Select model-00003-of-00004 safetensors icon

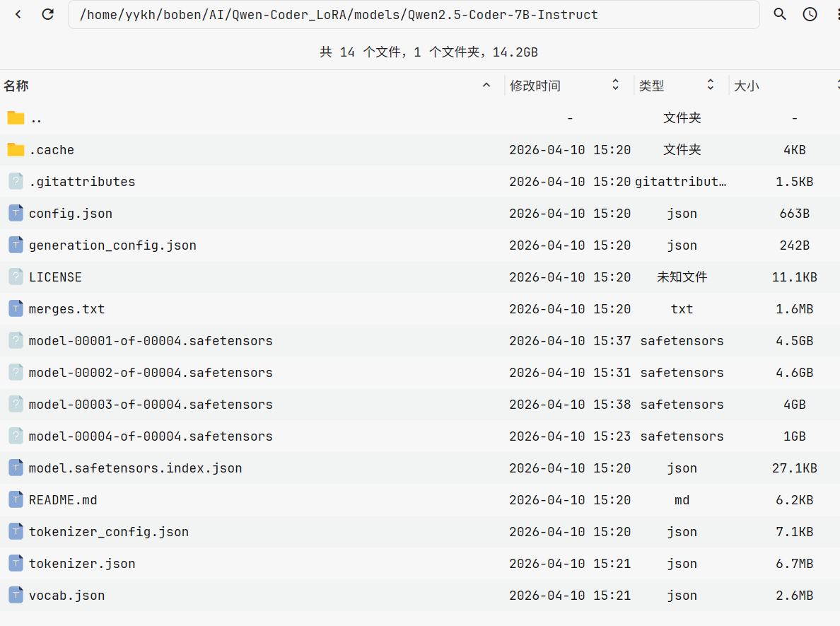point(16,404)
